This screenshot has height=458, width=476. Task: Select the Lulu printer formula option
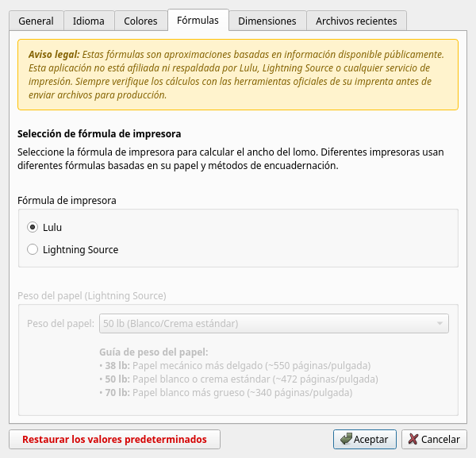[33, 227]
